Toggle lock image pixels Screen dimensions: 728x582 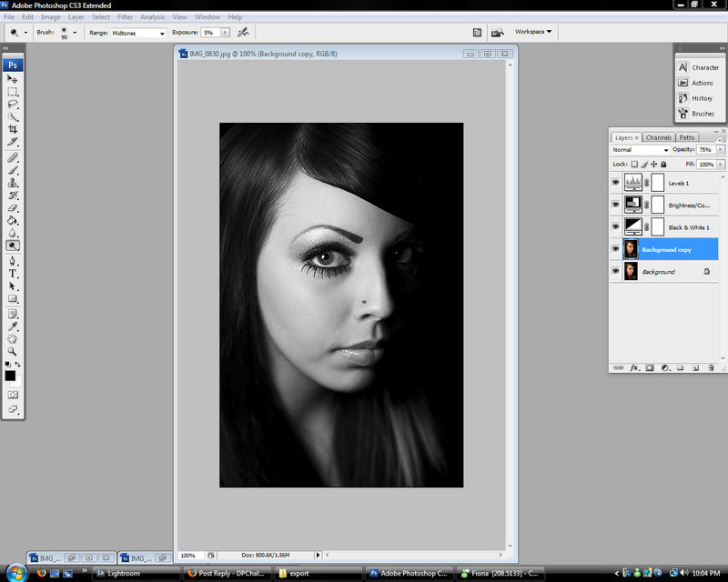(644, 164)
